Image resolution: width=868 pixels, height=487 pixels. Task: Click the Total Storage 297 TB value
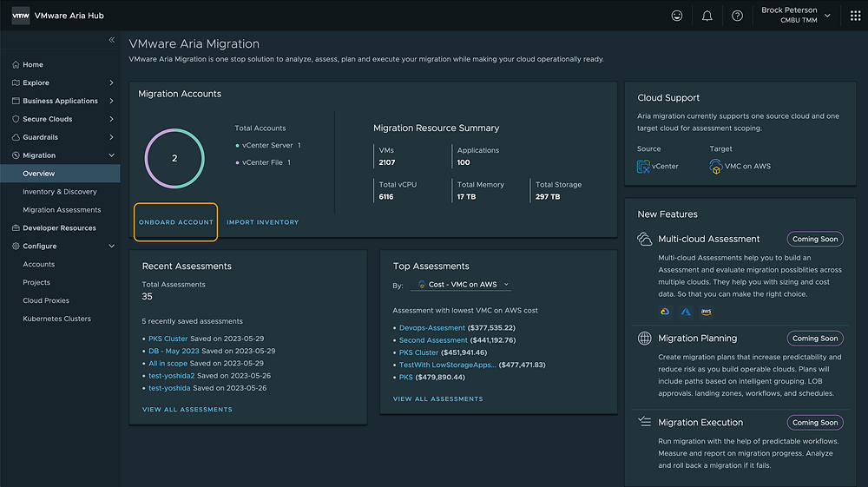coord(548,196)
